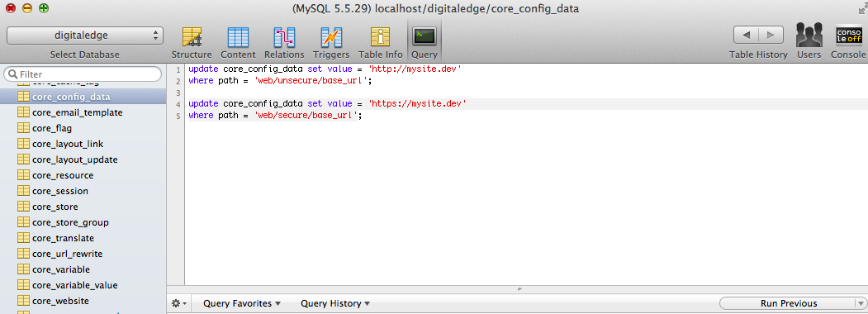Select the core_website table
The width and height of the screenshot is (868, 314).
pyautogui.click(x=83, y=301)
